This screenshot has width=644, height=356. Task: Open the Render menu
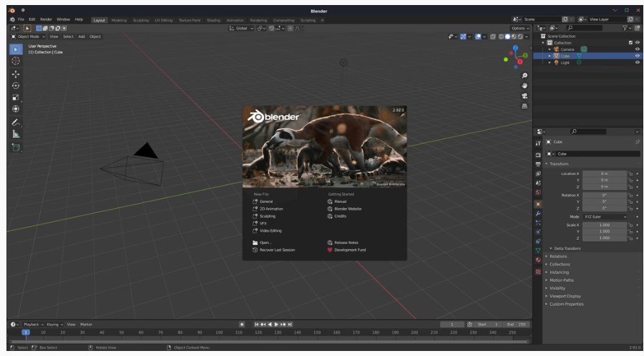tap(46, 19)
